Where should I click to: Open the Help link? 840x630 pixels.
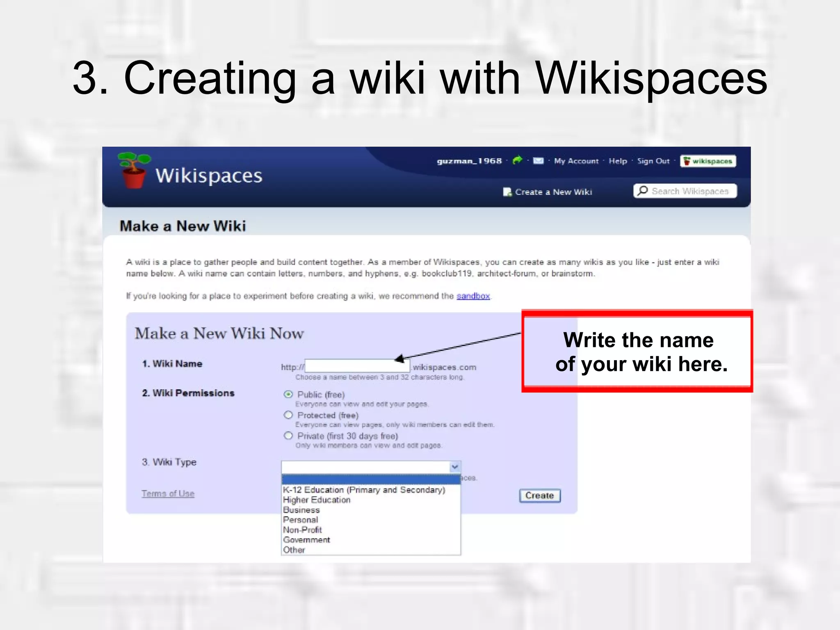click(x=618, y=161)
